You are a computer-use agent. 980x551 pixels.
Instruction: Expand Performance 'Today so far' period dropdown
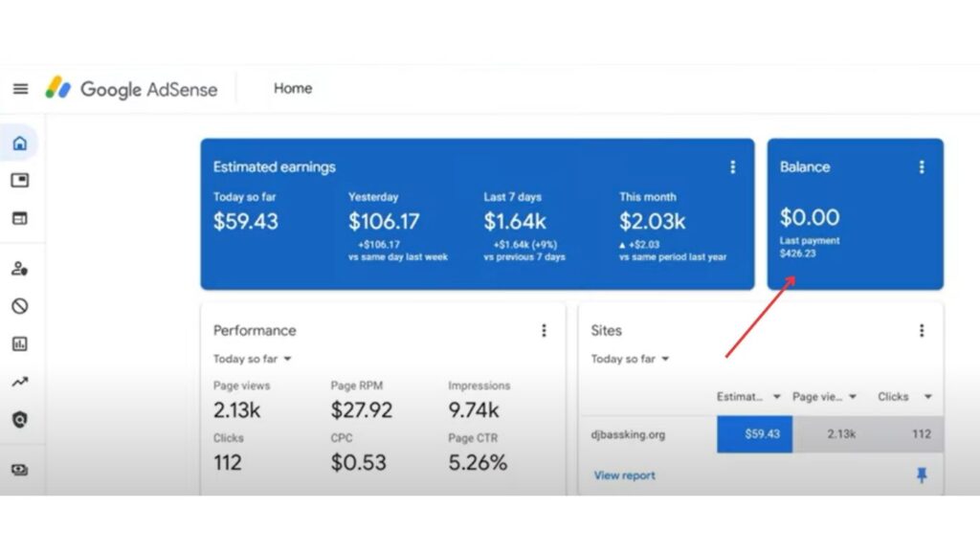pyautogui.click(x=253, y=359)
